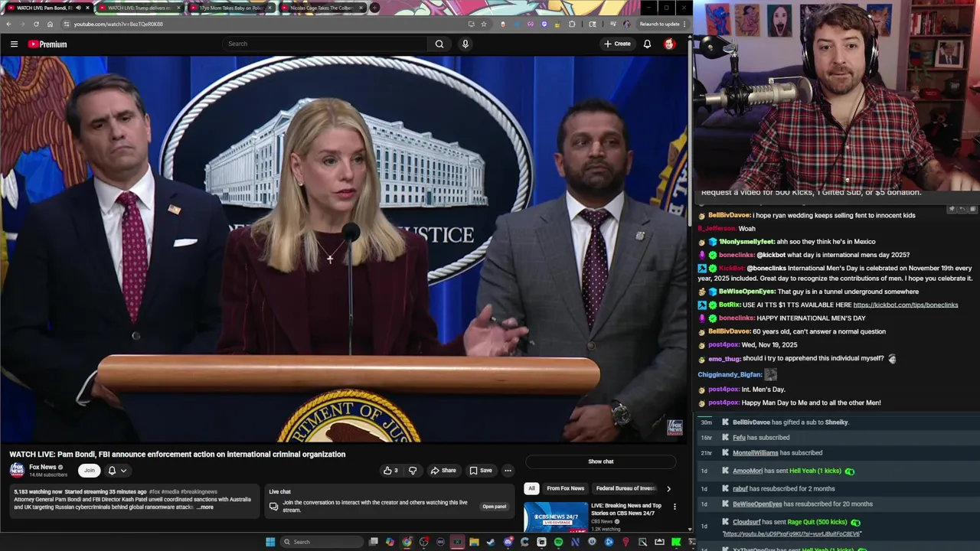Screen dimensions: 980x551
Task: Click the Show chat button
Action: (601, 461)
